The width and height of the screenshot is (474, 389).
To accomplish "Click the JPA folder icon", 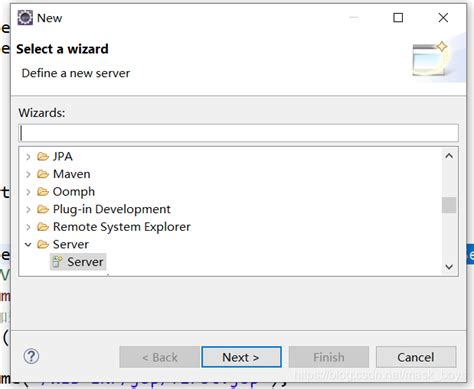I will [43, 156].
